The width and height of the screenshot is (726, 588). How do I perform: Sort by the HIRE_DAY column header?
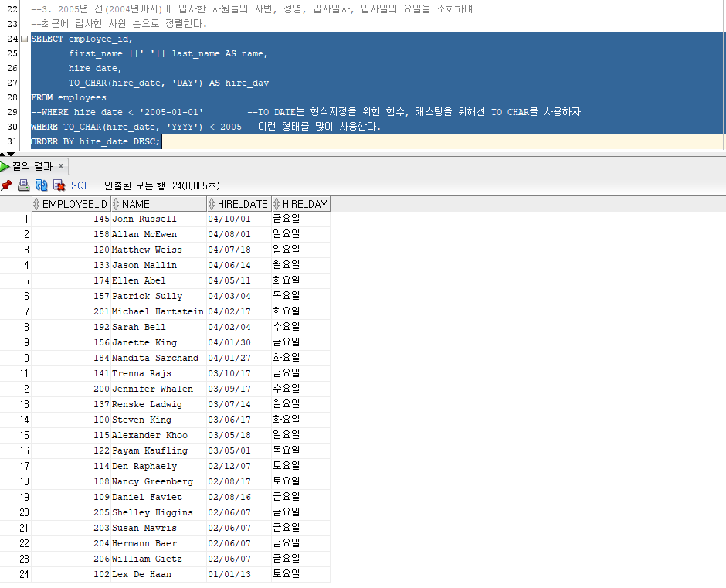(300, 204)
